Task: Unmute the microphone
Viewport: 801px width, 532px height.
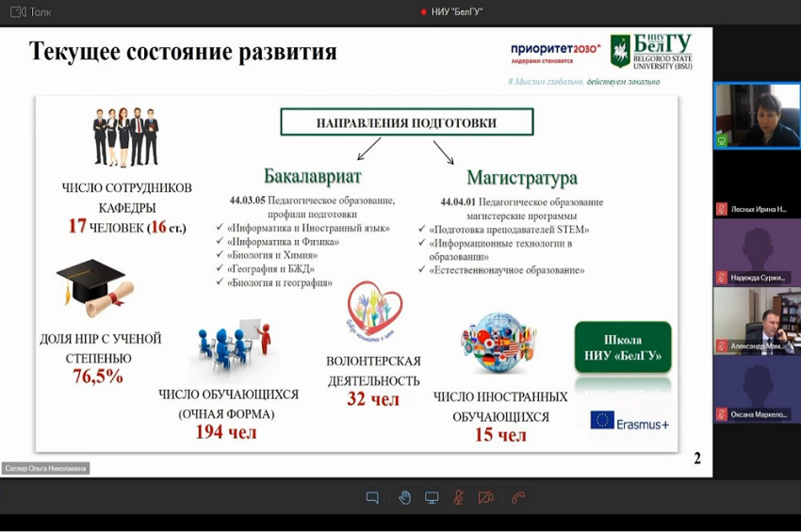Action: click(459, 498)
